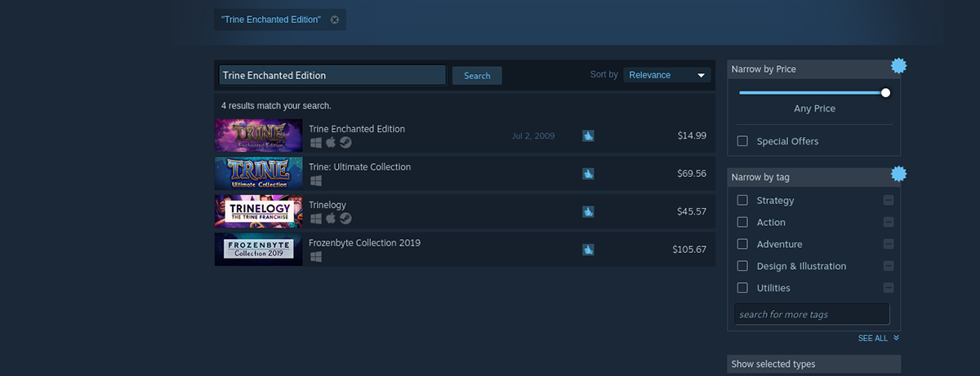Click the Trine Ultimate Collection thumbnail

(259, 173)
